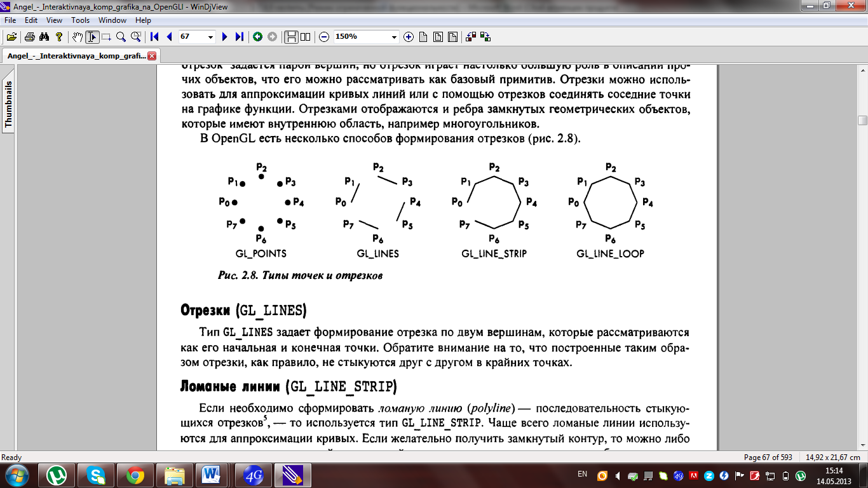Open the Edit menu
The width and height of the screenshot is (868, 488).
(x=31, y=20)
